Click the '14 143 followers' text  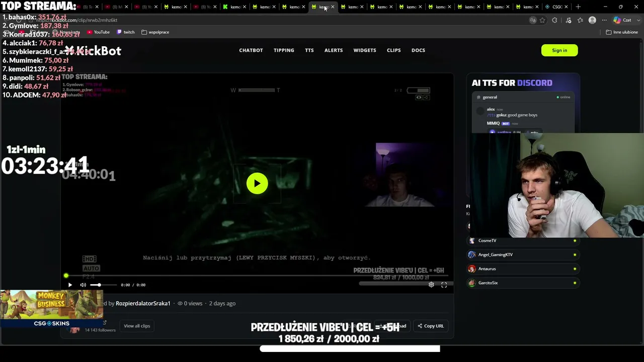[x=100, y=330]
